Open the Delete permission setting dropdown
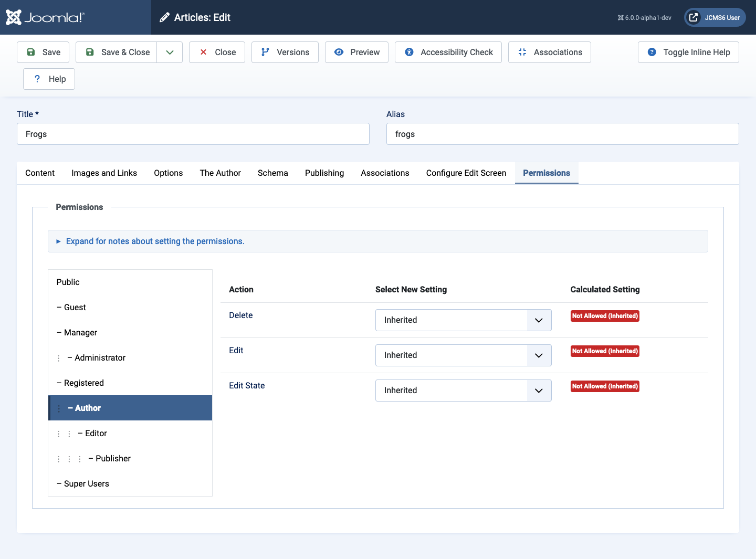 pyautogui.click(x=538, y=320)
